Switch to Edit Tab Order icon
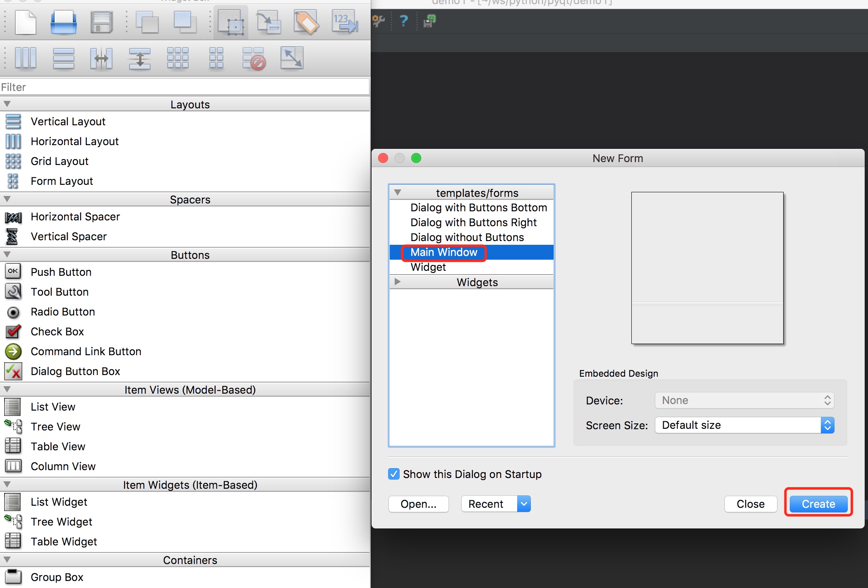Screen dimensions: 868x588 click(344, 22)
